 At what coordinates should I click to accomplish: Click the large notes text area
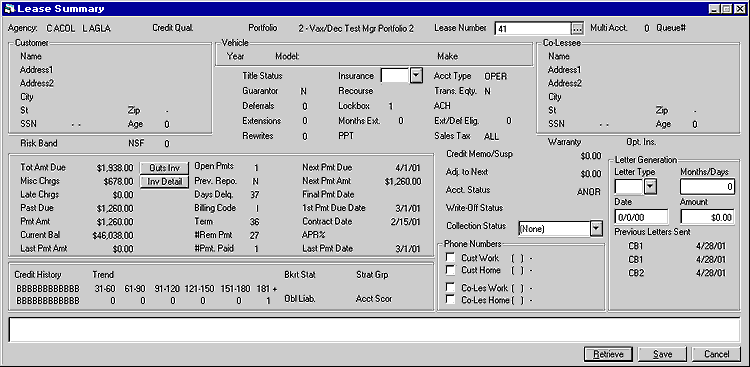(x=375, y=329)
